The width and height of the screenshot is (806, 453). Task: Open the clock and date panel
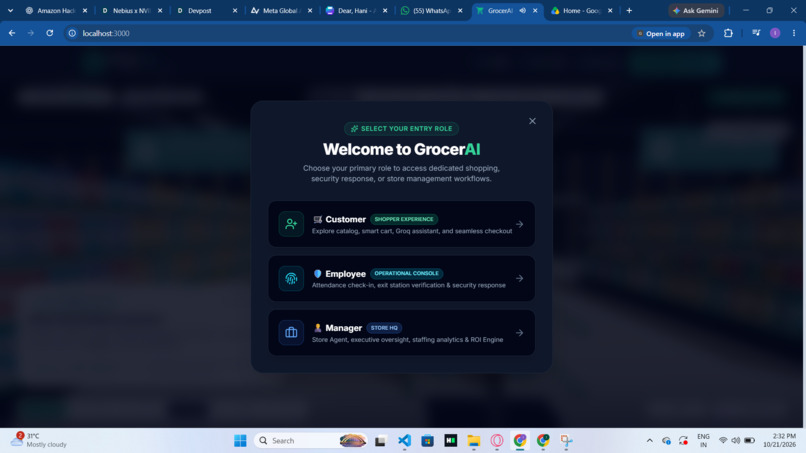pyautogui.click(x=779, y=440)
